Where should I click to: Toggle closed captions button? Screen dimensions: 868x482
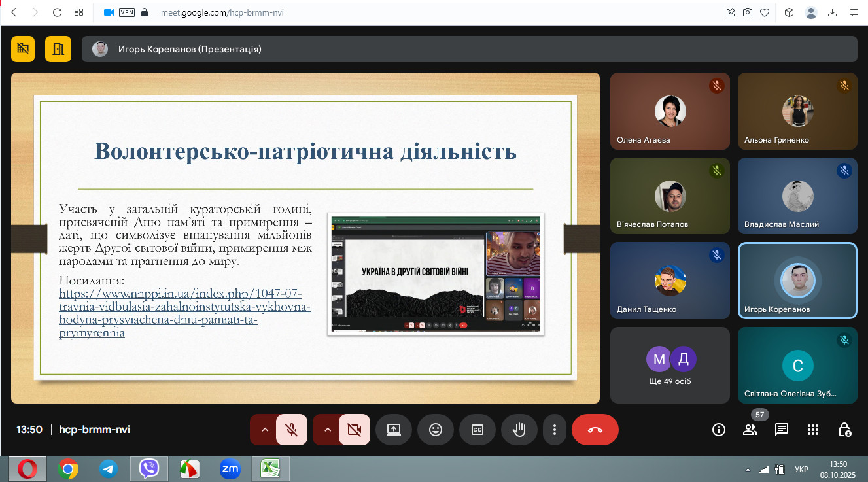(x=477, y=430)
